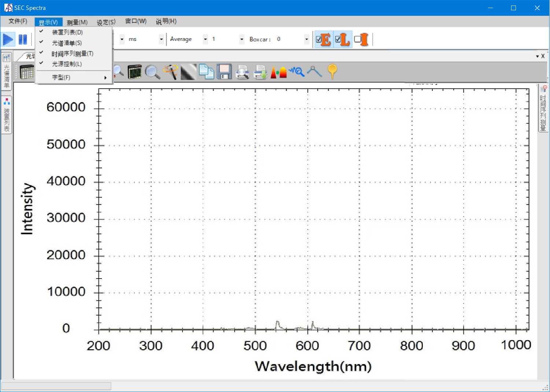550x392 pixels.
Task: Open the 说明(H) help menu
Action: pos(166,21)
